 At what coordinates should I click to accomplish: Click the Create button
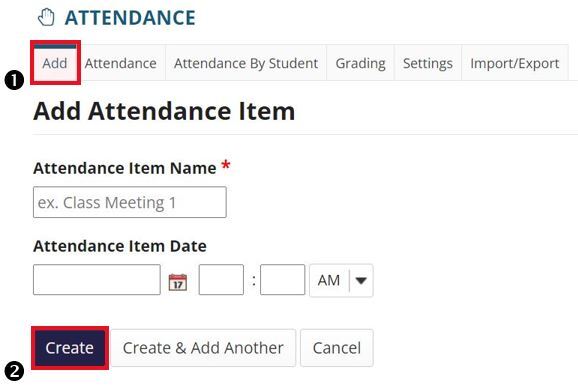70,348
